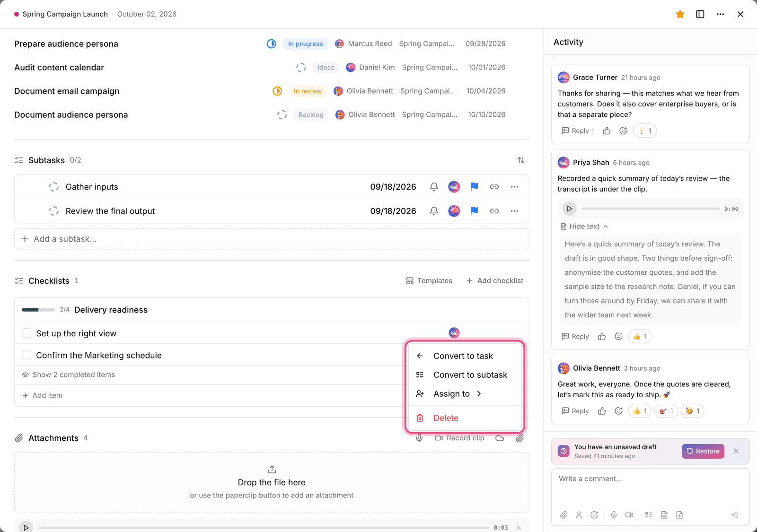
Task: Choose Convert to subtask from menu
Action: pos(465,375)
